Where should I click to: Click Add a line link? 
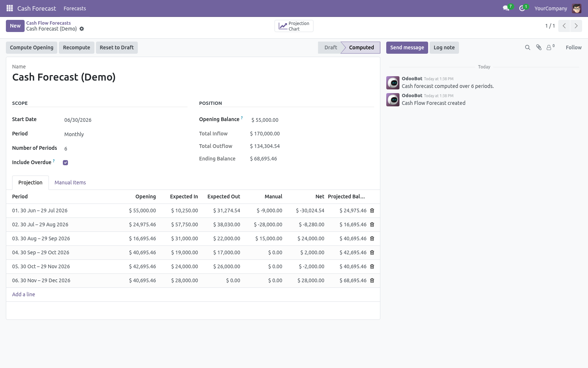(x=24, y=294)
